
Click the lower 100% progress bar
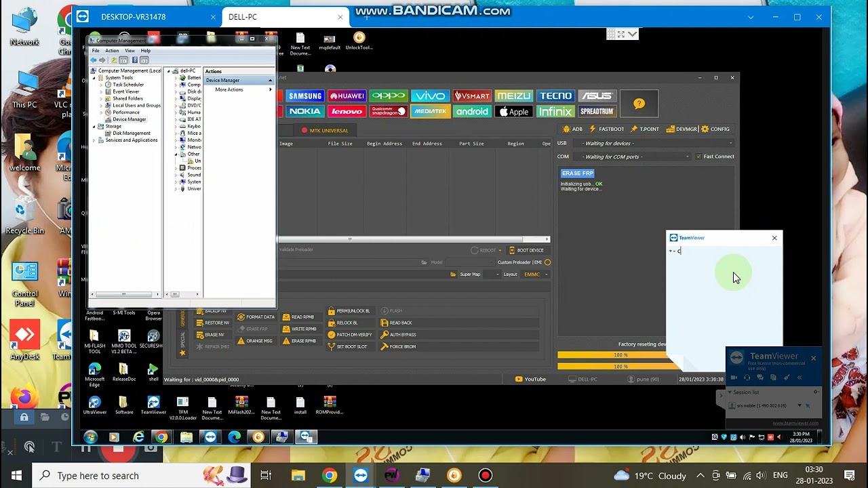(620, 367)
